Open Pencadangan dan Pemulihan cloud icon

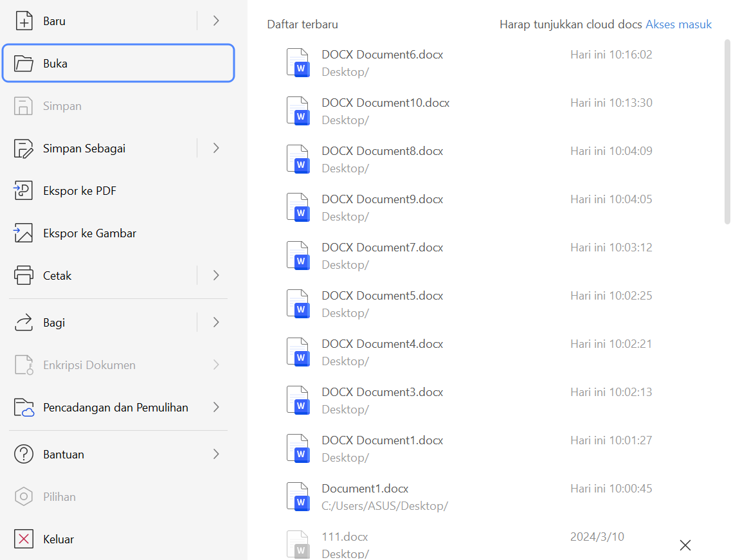(23, 407)
